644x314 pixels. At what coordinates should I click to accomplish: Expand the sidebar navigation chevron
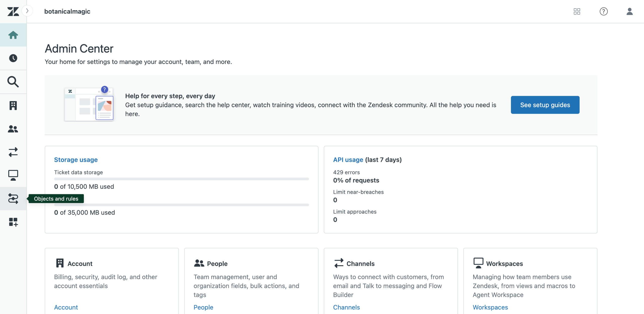27,11
